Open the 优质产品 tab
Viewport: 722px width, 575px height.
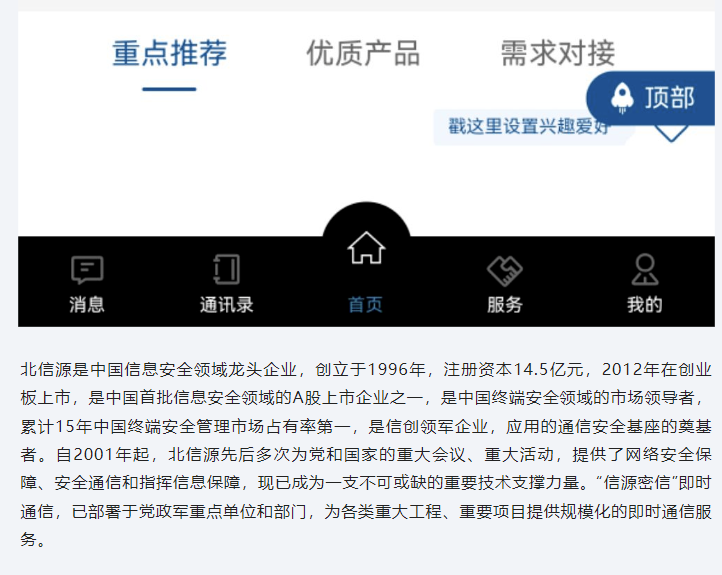coord(363,53)
